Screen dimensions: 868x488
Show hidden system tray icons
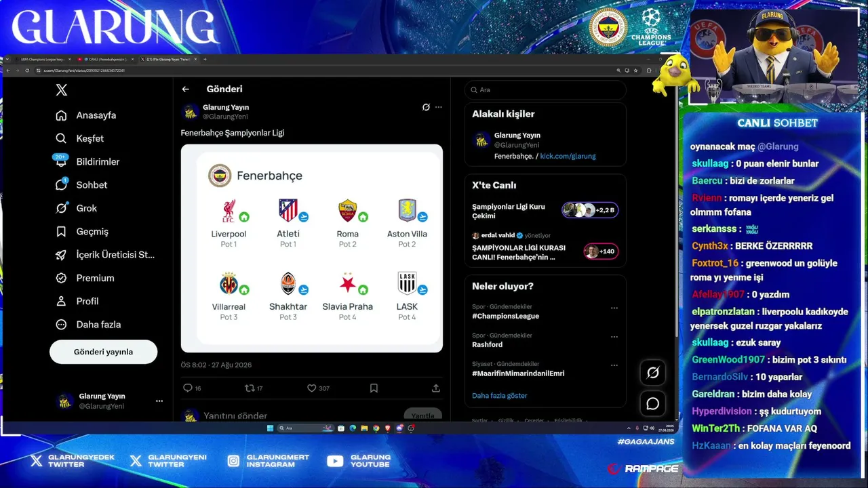628,428
